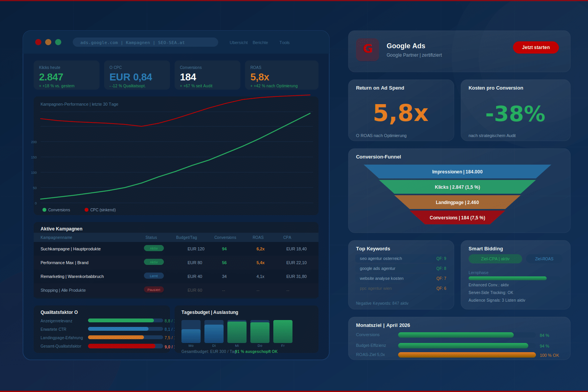
Task: Click the Aktiv badge for Suchkampagne | Hauptprodukte
Action: tap(154, 248)
